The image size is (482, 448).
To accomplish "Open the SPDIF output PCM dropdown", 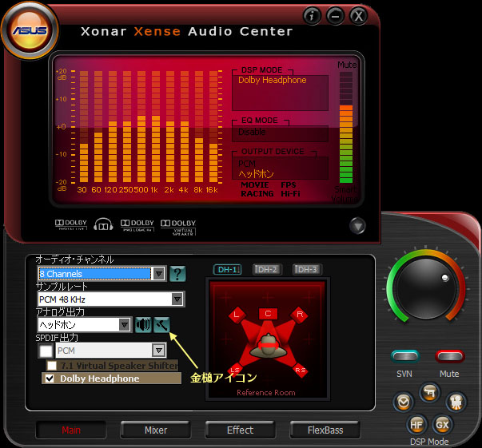I will click(111, 351).
